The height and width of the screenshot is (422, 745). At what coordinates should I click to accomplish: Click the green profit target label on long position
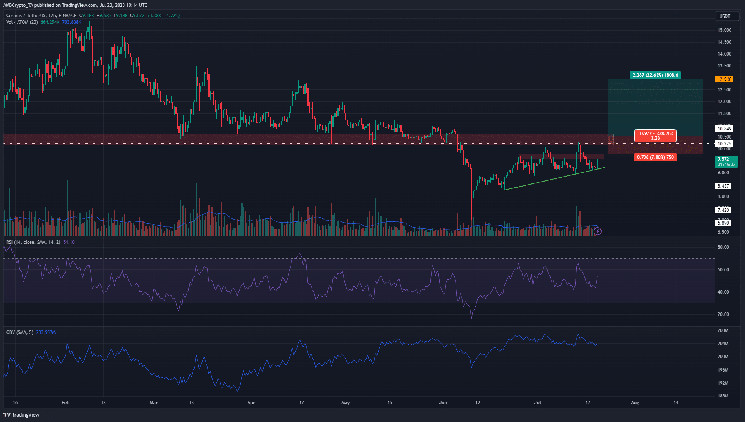655,75
